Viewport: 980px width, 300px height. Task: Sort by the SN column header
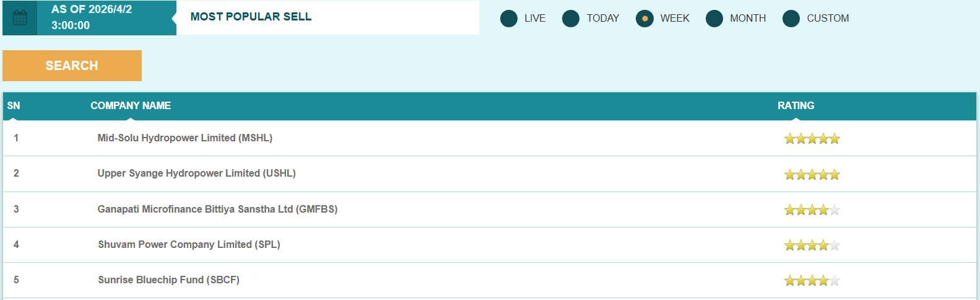tap(14, 106)
